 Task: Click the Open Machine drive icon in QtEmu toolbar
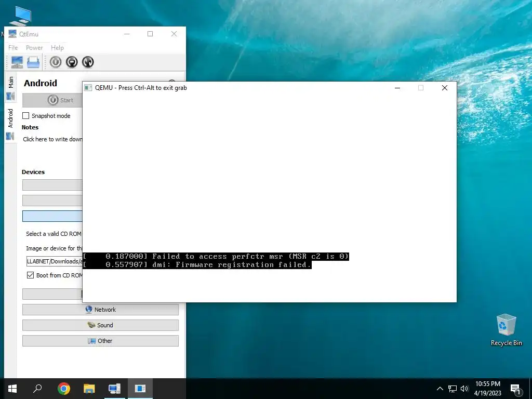33,62
